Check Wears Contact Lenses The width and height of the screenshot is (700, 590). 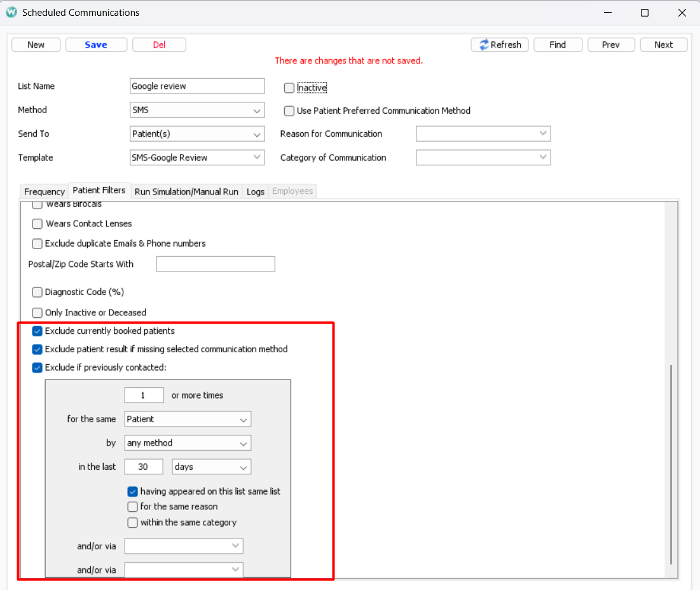(x=38, y=224)
